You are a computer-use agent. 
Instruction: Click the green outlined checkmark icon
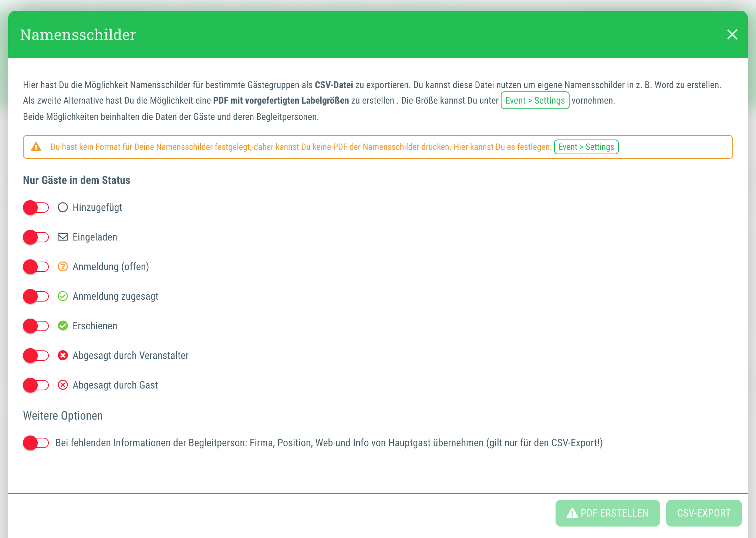coord(63,296)
